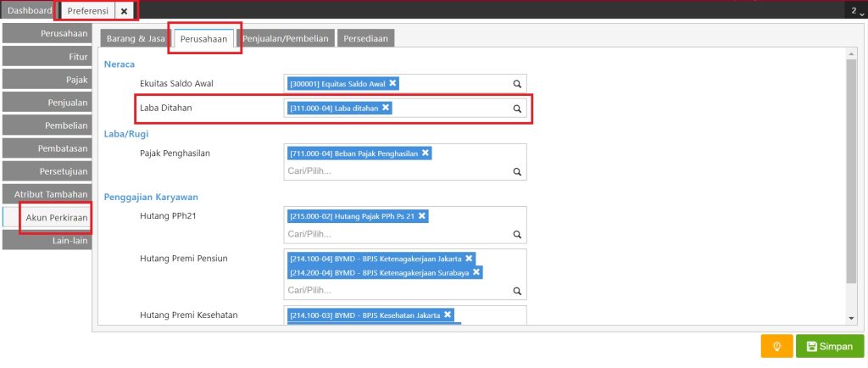The width and height of the screenshot is (868, 368).
Task: Open the Persediaan tab
Action: click(365, 39)
